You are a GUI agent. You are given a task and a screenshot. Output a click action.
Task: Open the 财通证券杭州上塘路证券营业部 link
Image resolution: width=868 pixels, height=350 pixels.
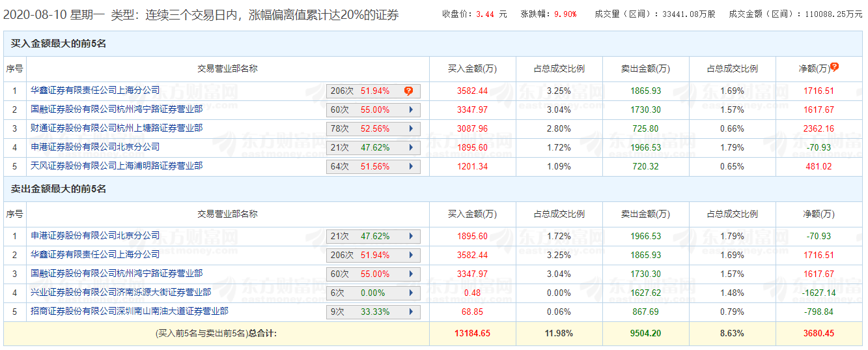(117, 128)
